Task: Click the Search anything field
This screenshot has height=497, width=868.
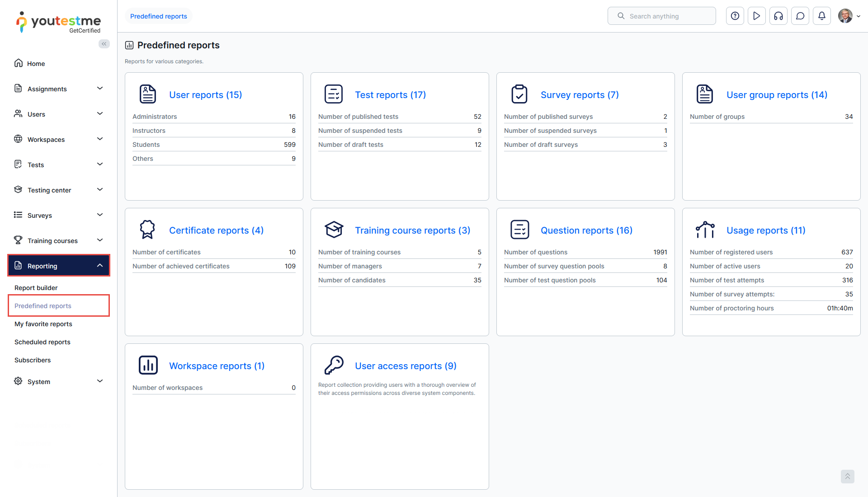Action: click(x=661, y=16)
